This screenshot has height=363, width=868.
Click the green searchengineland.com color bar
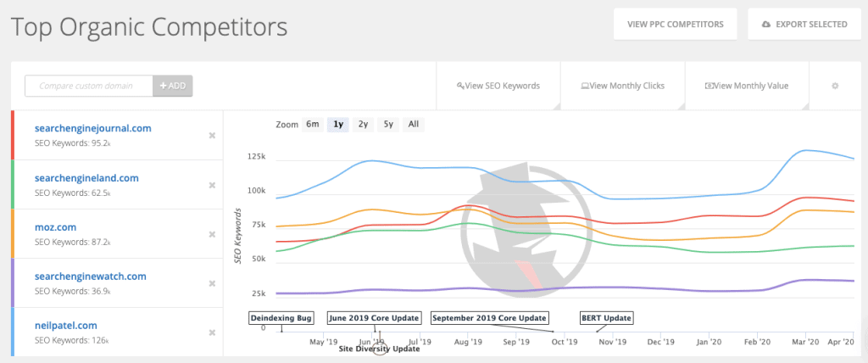pos(12,185)
